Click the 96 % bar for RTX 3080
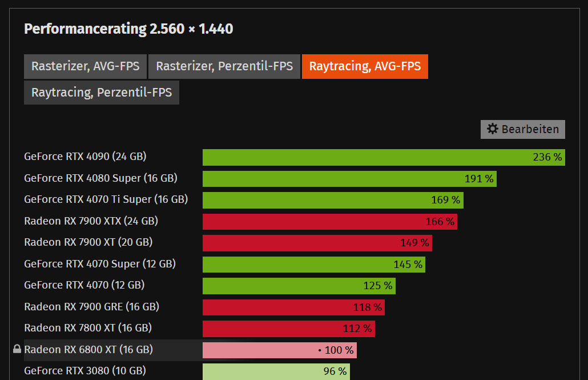Screen dimensions: 588x380 coord(276,371)
